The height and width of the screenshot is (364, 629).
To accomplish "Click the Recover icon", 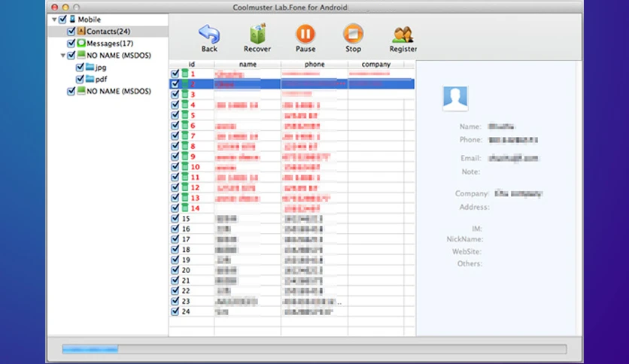I will [x=257, y=34].
